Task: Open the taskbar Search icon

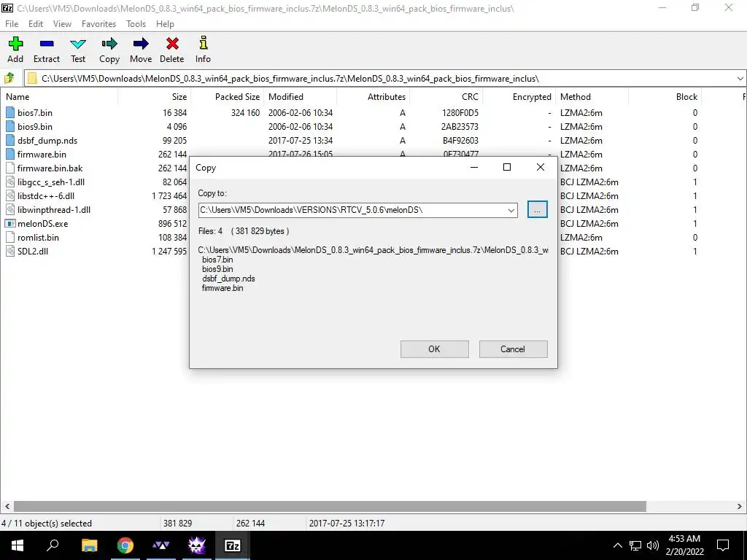Action: point(53,545)
